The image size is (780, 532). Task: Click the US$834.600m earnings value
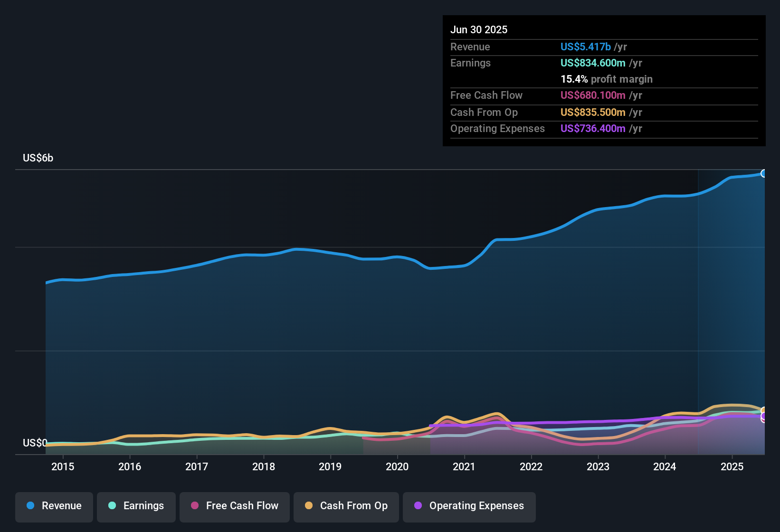pyautogui.click(x=593, y=63)
